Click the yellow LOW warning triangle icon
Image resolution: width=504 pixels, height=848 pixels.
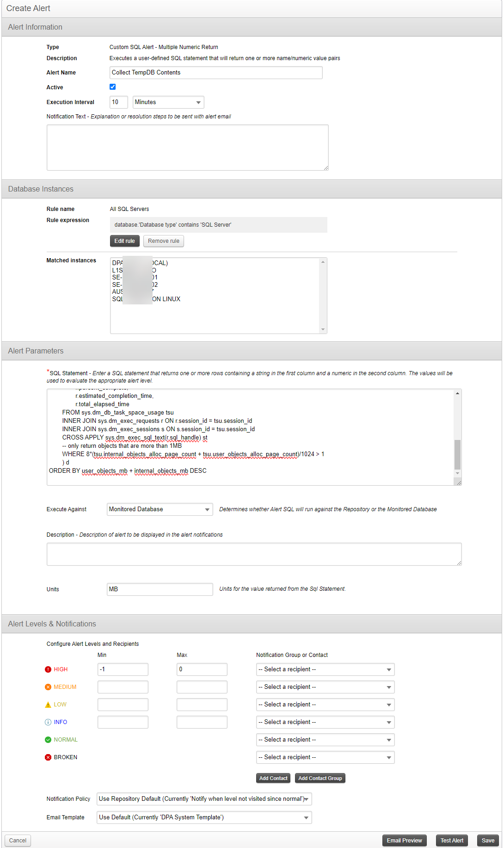(48, 705)
